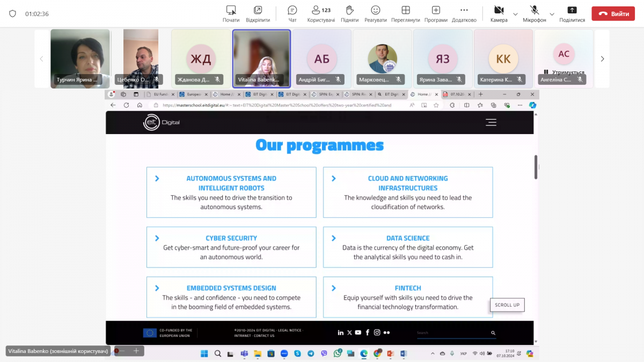The width and height of the screenshot is (644, 362).
Task: Open the Додатково more options menu
Action: pyautogui.click(x=464, y=14)
